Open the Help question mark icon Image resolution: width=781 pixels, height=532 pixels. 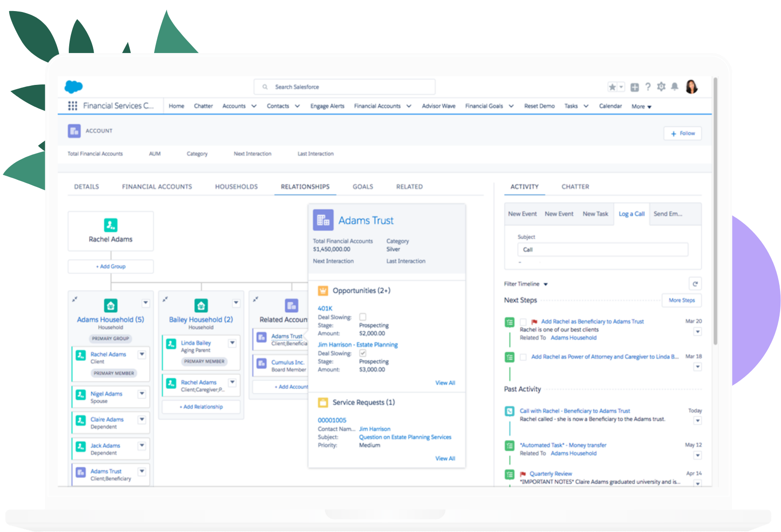coord(648,87)
